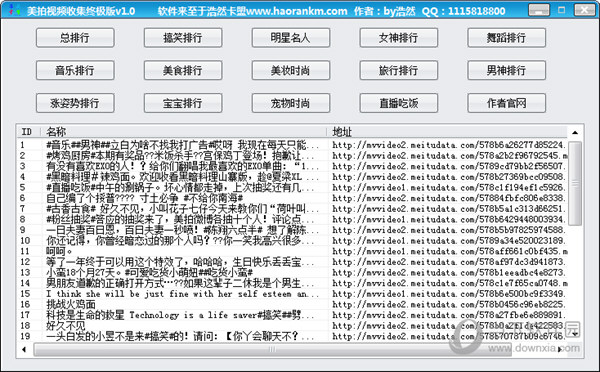Click the horizontal scrollbar thumb
Image resolution: width=600 pixels, height=372 pixels.
click(272, 349)
